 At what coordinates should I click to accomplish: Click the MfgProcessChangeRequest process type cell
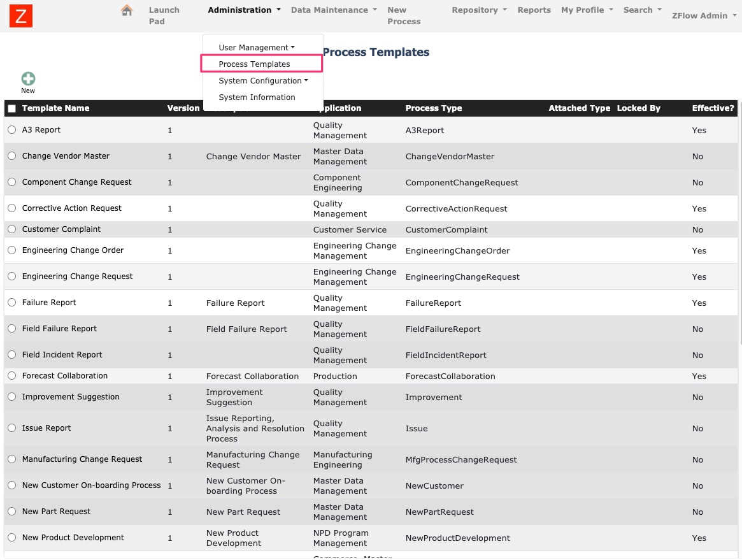[x=461, y=459]
